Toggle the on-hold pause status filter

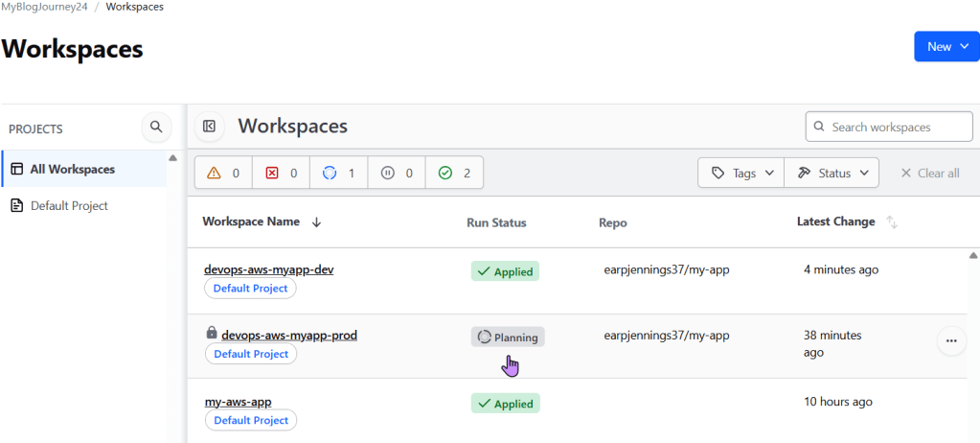396,174
